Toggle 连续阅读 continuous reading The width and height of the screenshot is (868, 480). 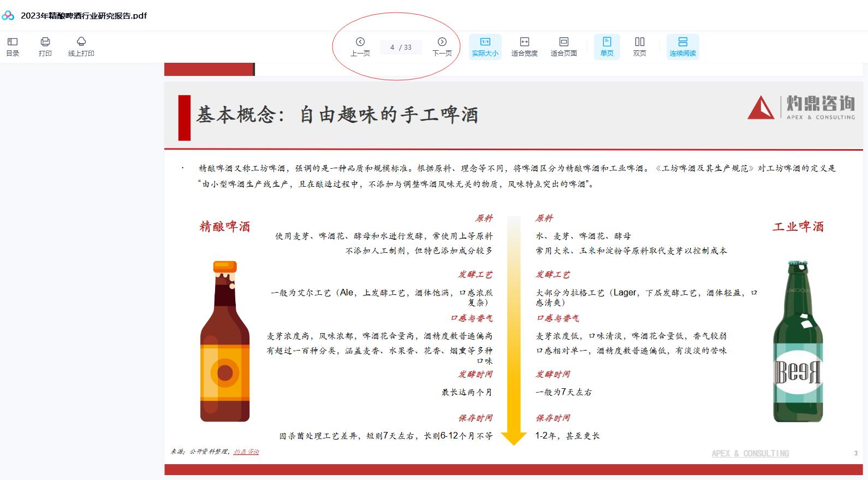[682, 47]
